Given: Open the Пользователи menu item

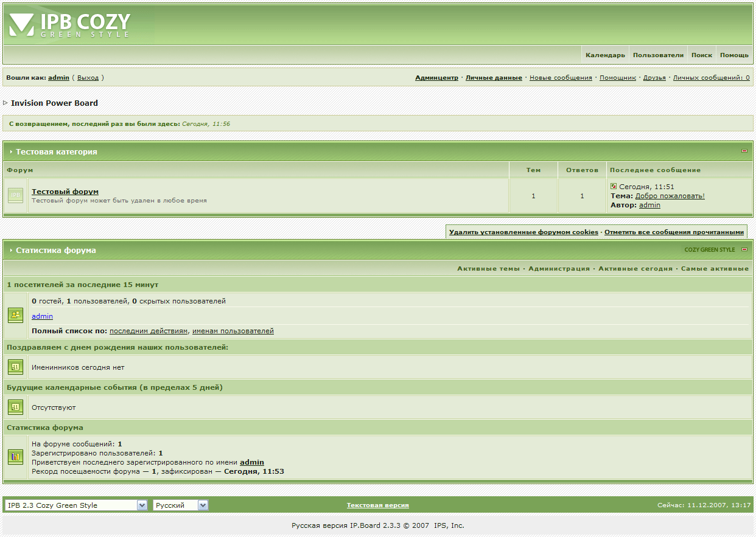Looking at the screenshot, I should 658,55.
